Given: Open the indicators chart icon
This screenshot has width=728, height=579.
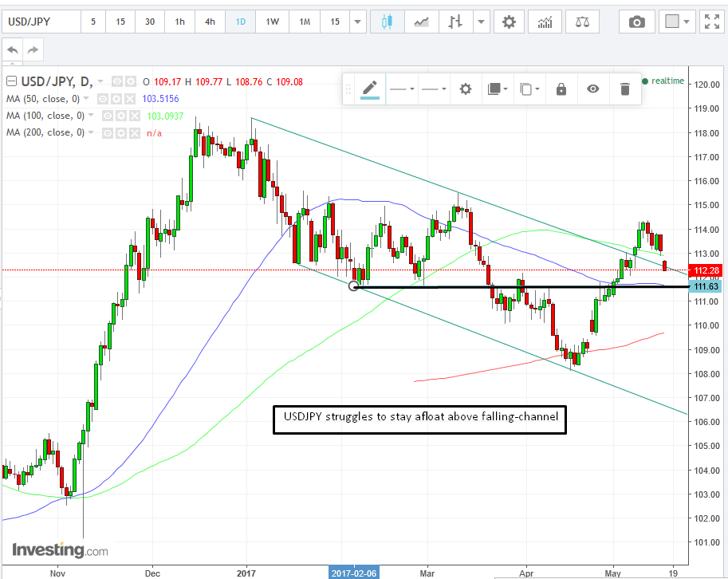Looking at the screenshot, I should pyautogui.click(x=545, y=22).
